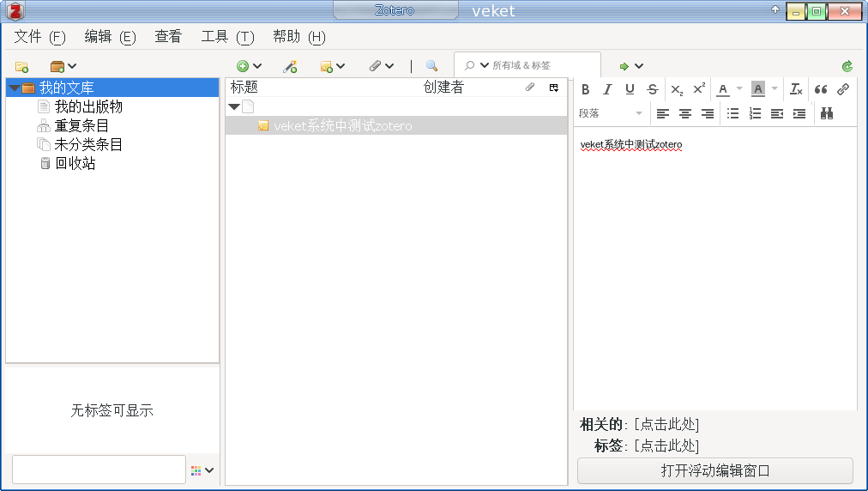The width and height of the screenshot is (868, 491).
Task: Open text color picker arrow
Action: 739,88
